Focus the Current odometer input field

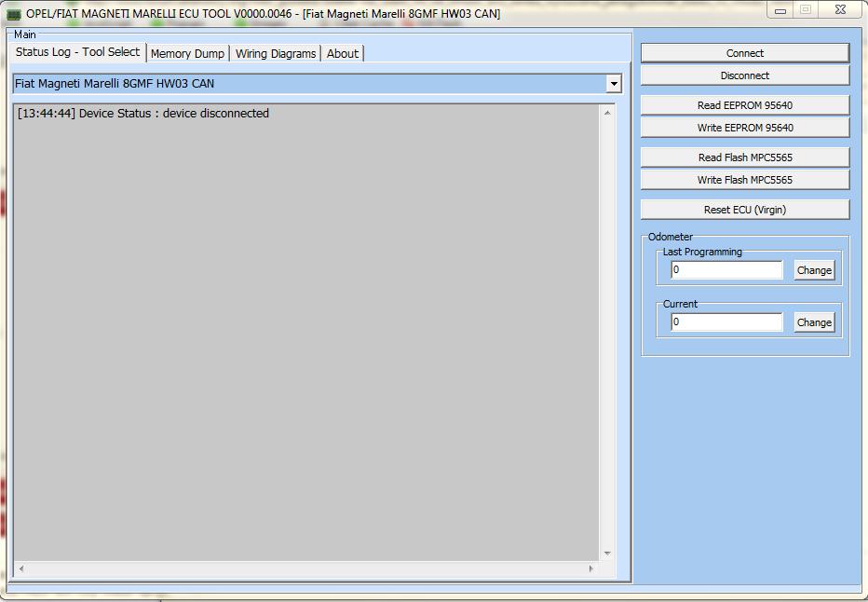pyautogui.click(x=726, y=322)
